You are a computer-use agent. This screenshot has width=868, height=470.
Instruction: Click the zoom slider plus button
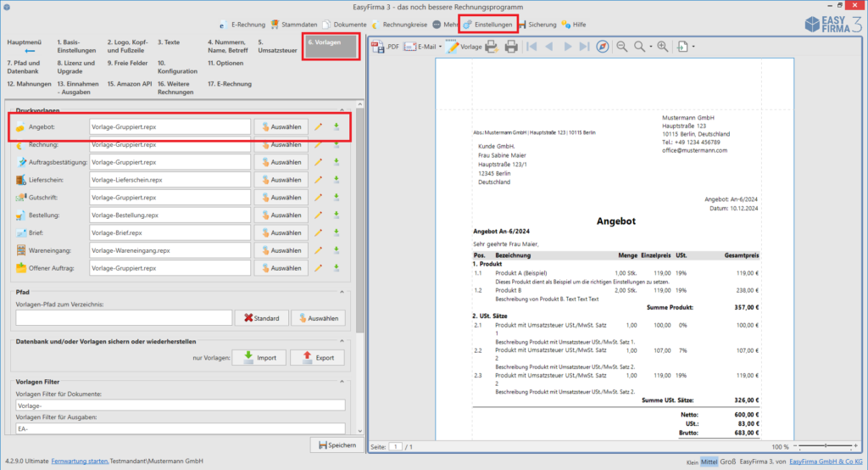[856, 445]
